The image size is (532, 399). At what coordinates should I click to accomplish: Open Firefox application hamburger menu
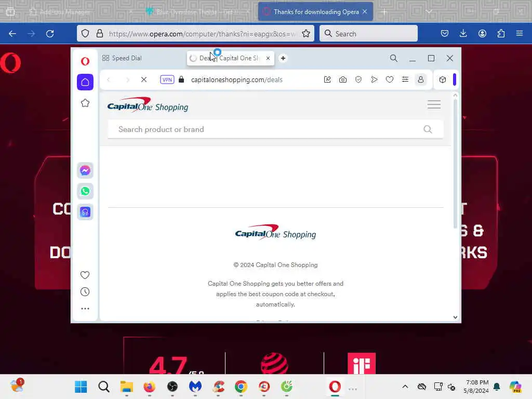click(x=520, y=34)
